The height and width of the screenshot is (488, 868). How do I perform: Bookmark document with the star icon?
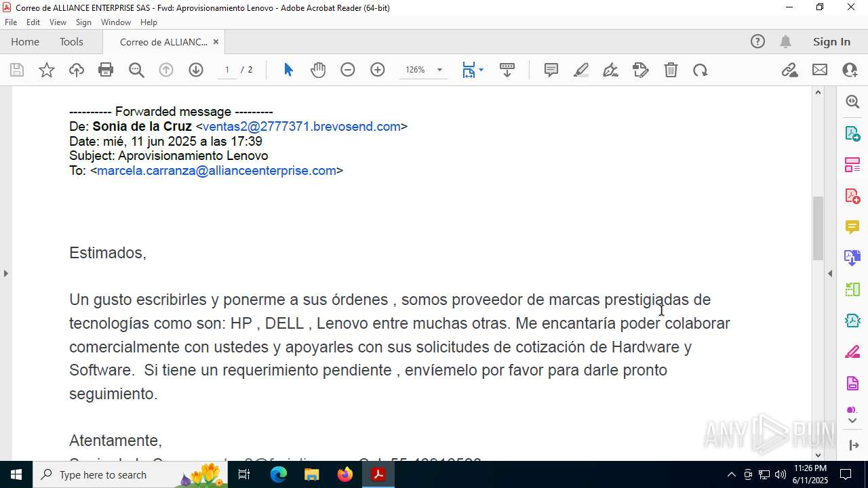point(47,70)
